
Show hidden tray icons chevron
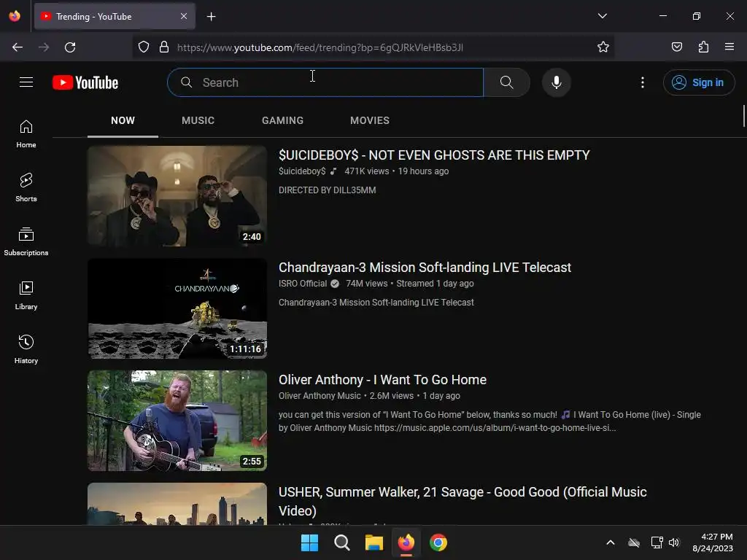(611, 542)
